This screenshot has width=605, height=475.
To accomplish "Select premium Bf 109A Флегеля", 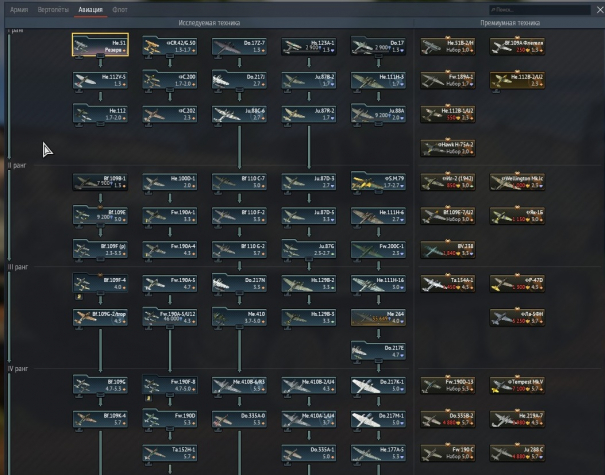I will point(517,46).
